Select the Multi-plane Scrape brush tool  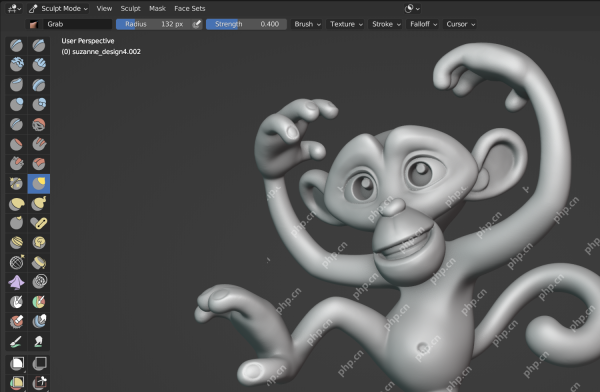(x=39, y=163)
